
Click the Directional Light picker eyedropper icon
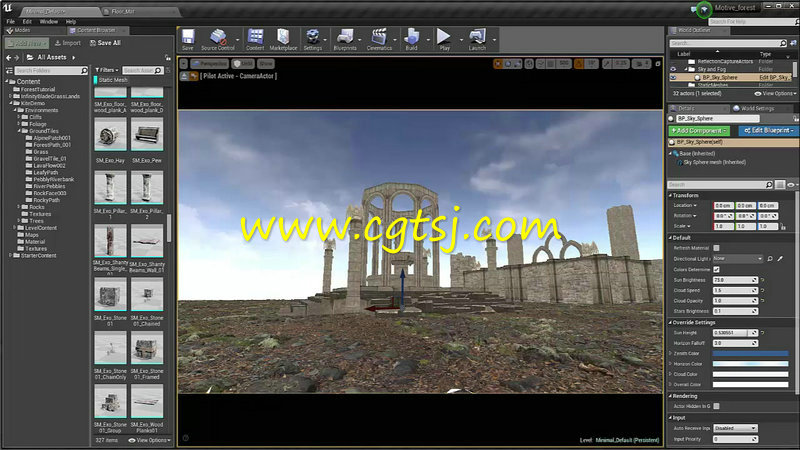tap(780, 259)
